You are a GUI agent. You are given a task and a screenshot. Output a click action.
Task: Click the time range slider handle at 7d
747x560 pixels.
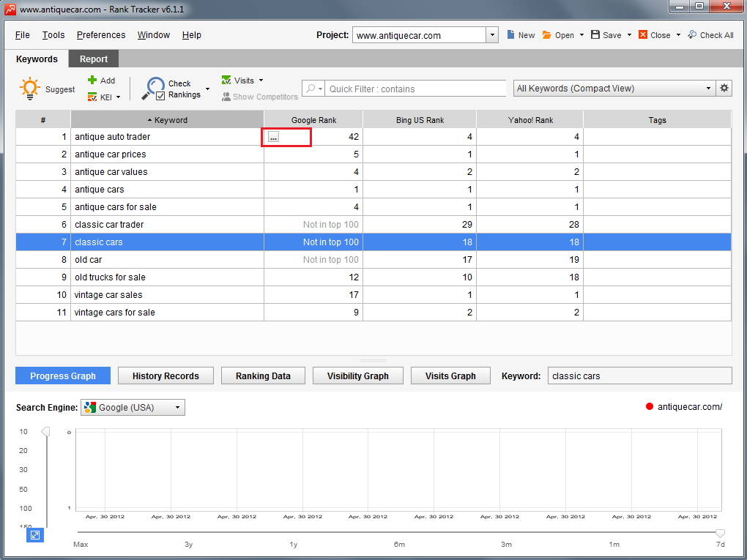coord(721,532)
